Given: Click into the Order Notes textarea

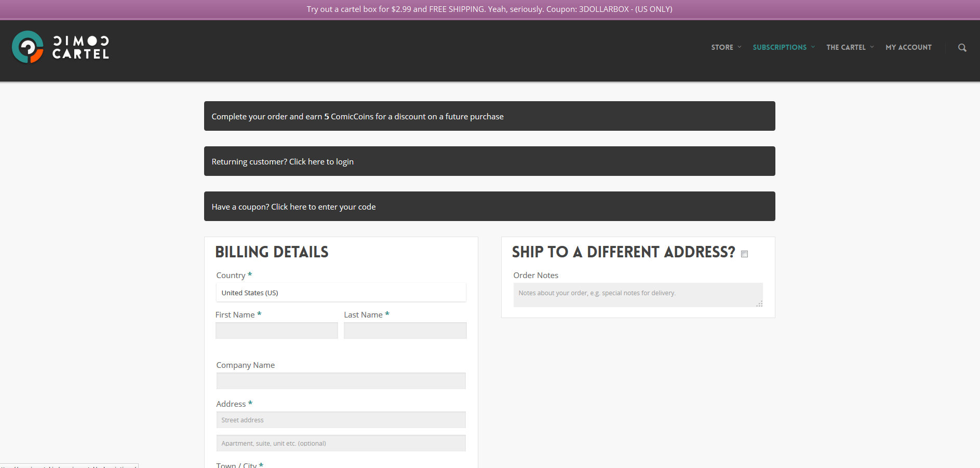Looking at the screenshot, I should (x=637, y=294).
